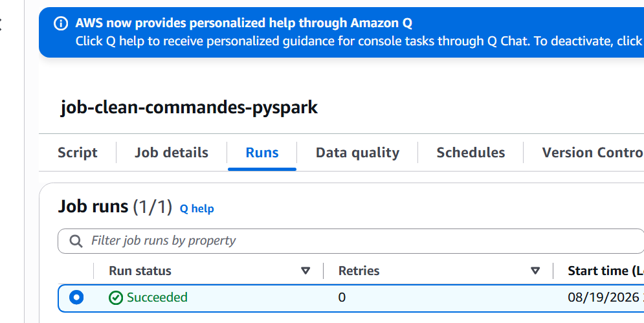Collapse the left side navigation panel icon
644x323 pixels.
(1, 25)
